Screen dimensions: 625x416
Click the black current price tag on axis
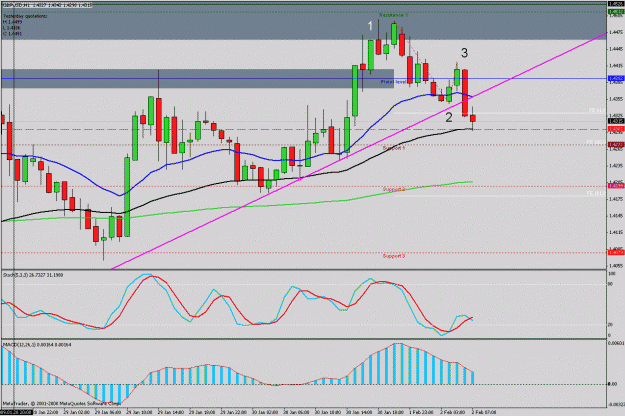tap(616, 121)
